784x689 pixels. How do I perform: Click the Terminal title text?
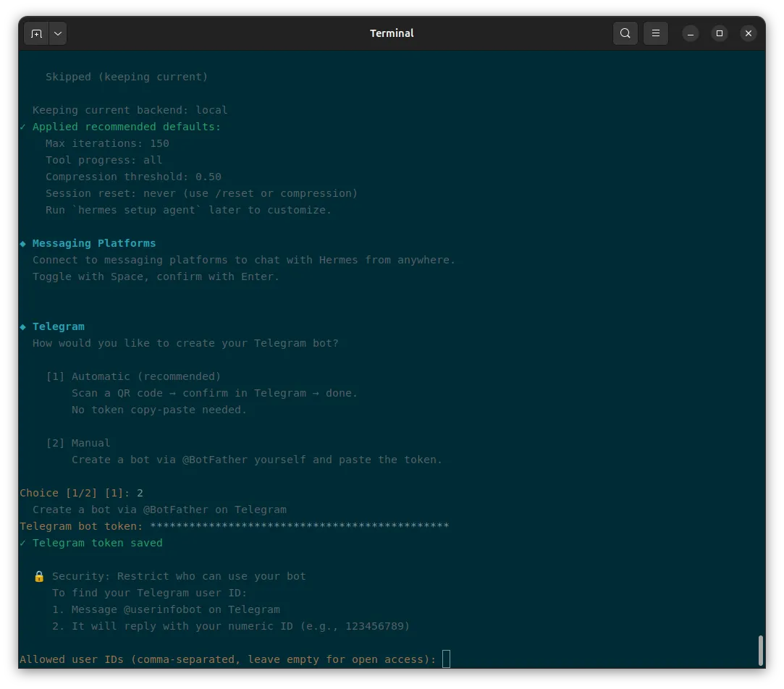[392, 33]
